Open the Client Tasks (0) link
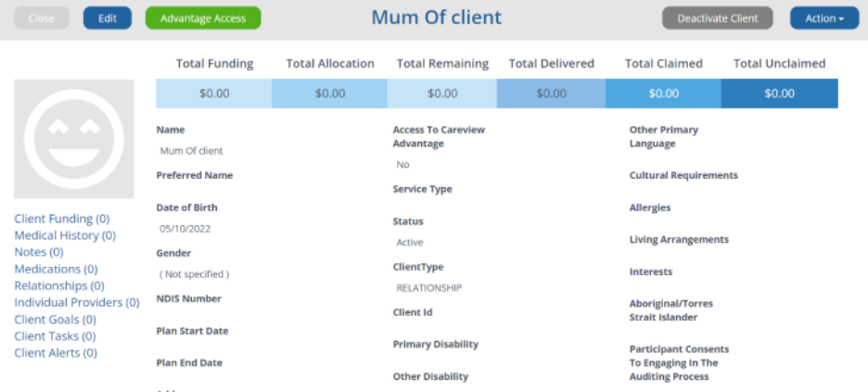The height and width of the screenshot is (392, 868). click(55, 336)
